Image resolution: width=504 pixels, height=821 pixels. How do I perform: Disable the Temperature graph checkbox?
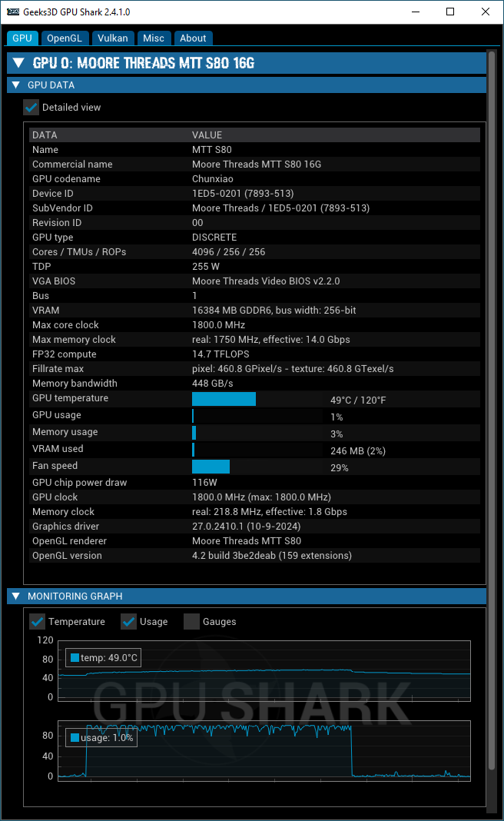(37, 621)
